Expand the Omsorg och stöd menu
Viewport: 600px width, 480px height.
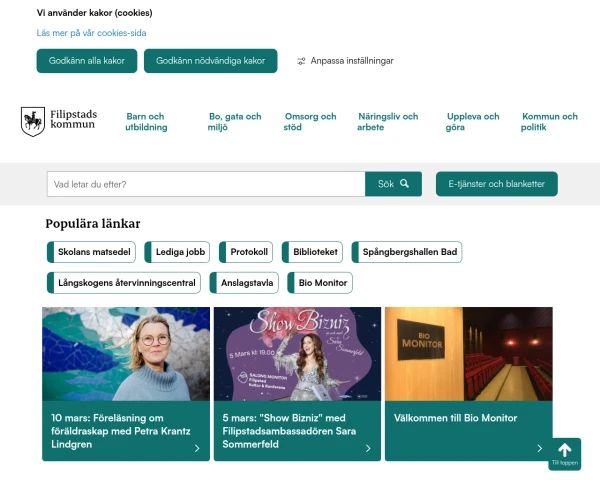[307, 122]
